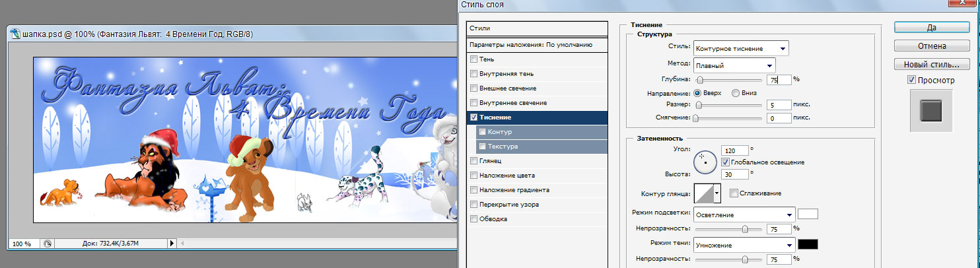Select the Стили header in the style list

point(537,28)
